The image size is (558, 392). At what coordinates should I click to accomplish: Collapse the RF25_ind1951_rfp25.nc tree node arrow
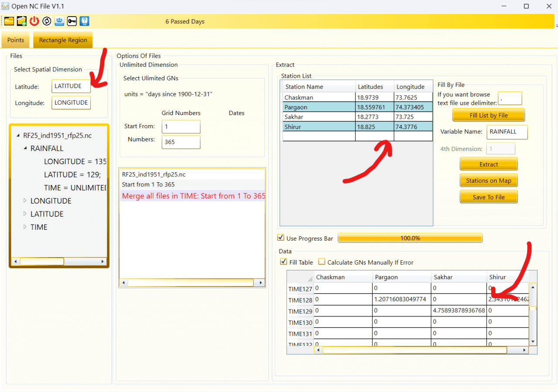coord(18,136)
